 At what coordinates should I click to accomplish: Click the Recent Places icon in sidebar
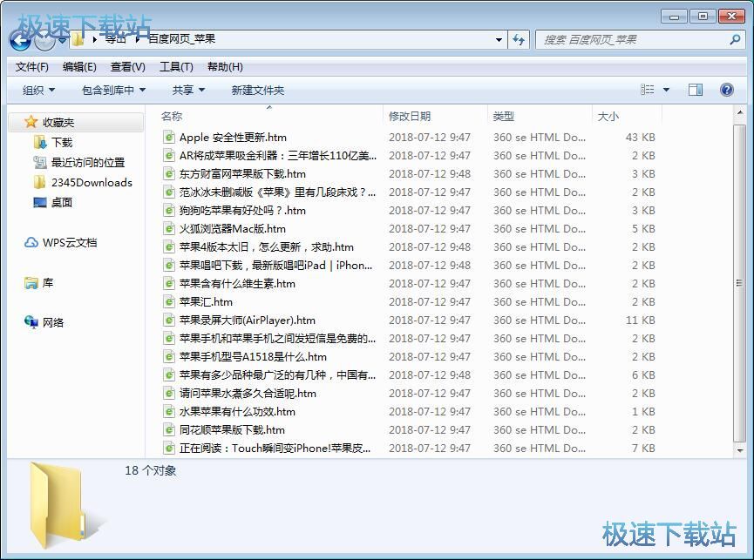tap(40, 162)
